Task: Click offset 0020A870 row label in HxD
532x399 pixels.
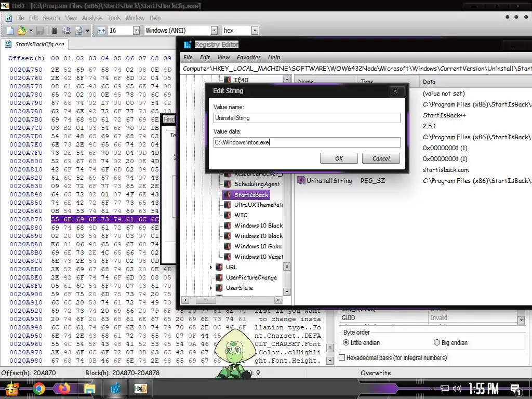Action: pos(26,219)
